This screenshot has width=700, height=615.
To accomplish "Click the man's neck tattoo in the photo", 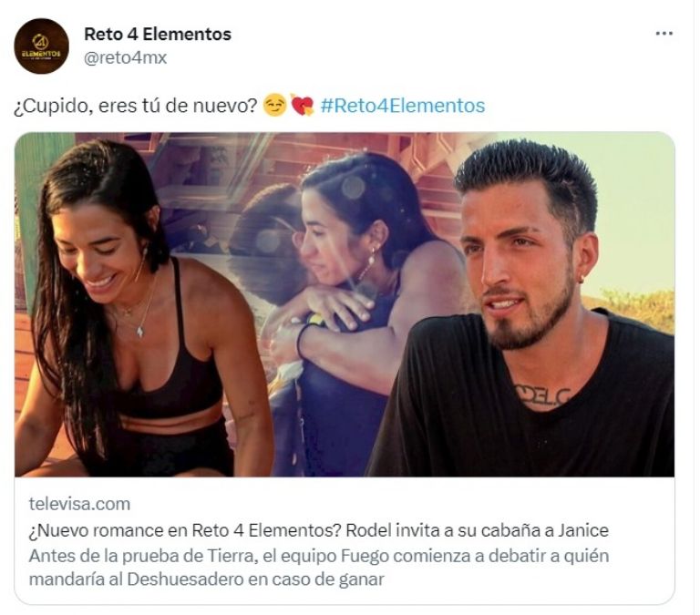I will pyautogui.click(x=543, y=395).
